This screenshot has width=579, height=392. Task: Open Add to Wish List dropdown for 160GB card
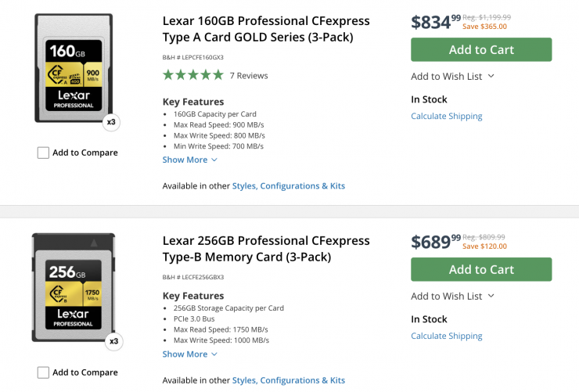[x=452, y=76]
